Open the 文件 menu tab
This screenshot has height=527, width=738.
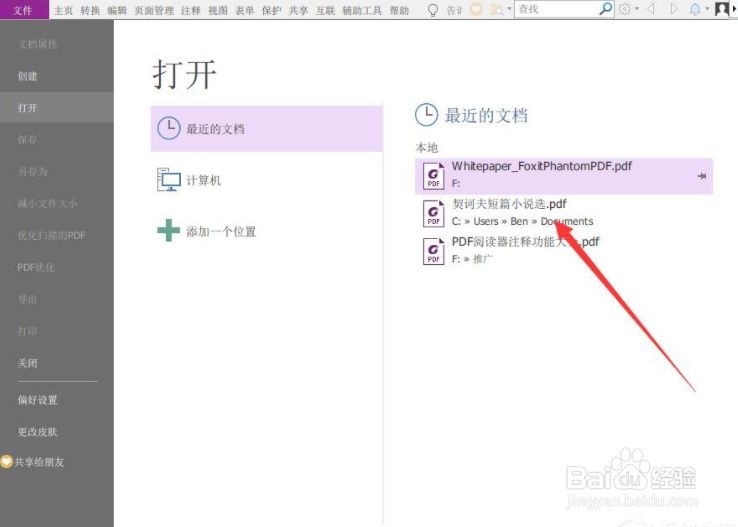pos(24,10)
